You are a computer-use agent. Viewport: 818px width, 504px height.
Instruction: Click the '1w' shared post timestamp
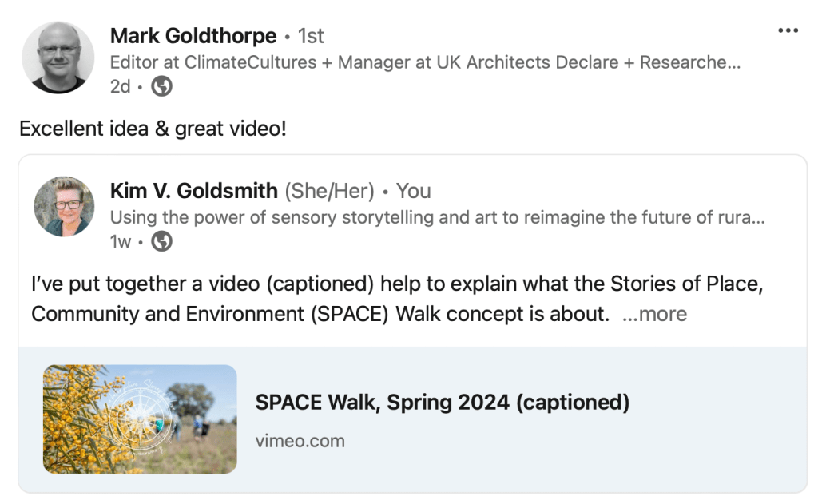point(120,241)
